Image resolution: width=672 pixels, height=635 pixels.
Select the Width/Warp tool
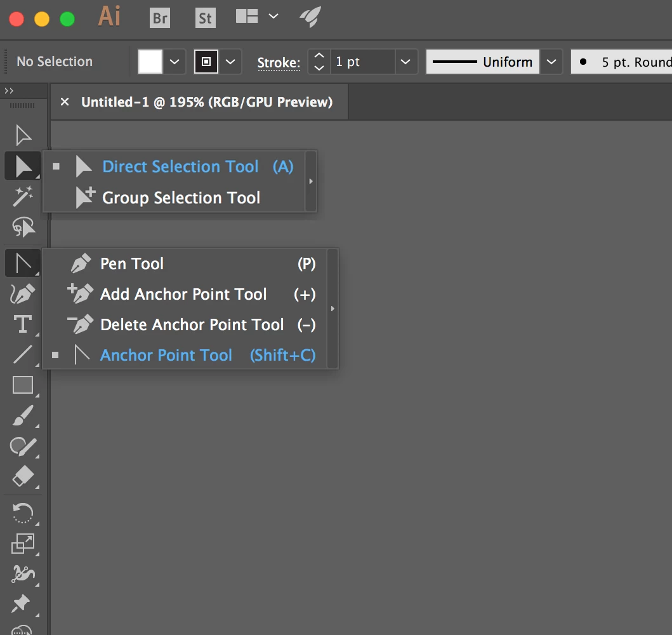pos(23,574)
